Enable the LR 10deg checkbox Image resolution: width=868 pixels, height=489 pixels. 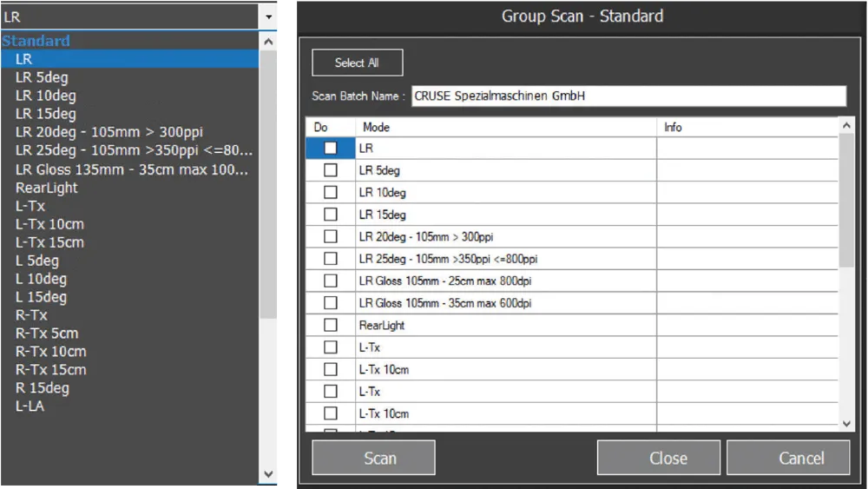coord(331,193)
